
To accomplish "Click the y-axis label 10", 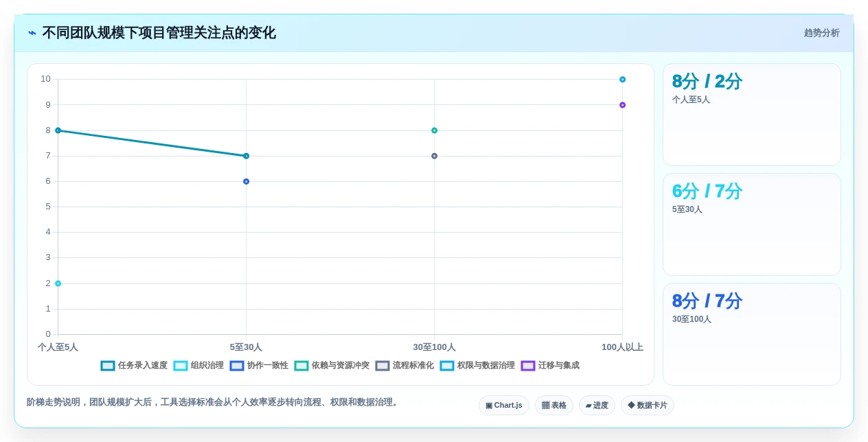I will point(45,79).
